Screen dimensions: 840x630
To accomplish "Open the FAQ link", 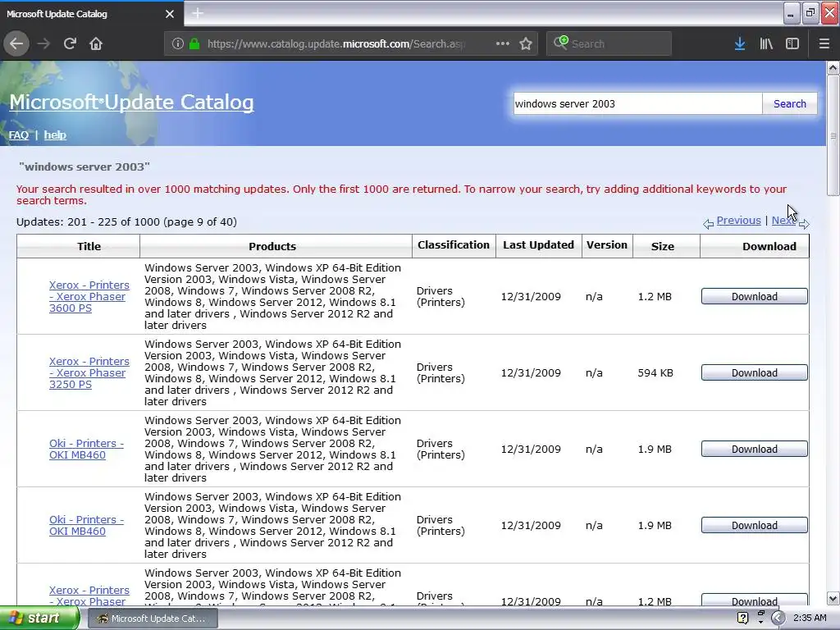I will 19,135.
